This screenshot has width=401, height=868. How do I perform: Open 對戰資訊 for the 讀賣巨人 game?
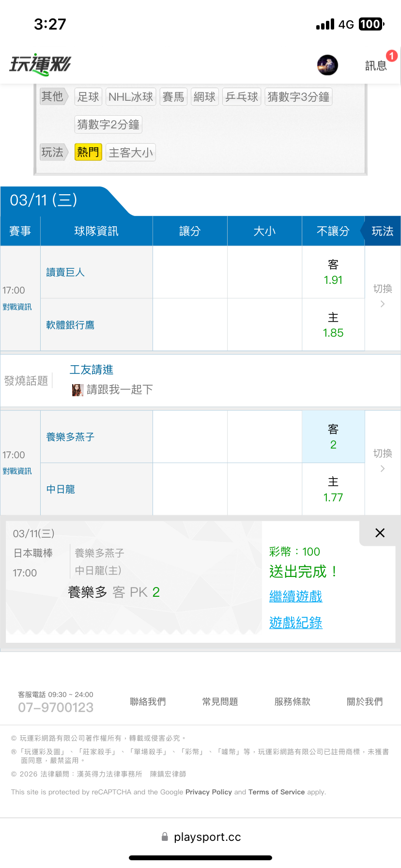click(17, 307)
